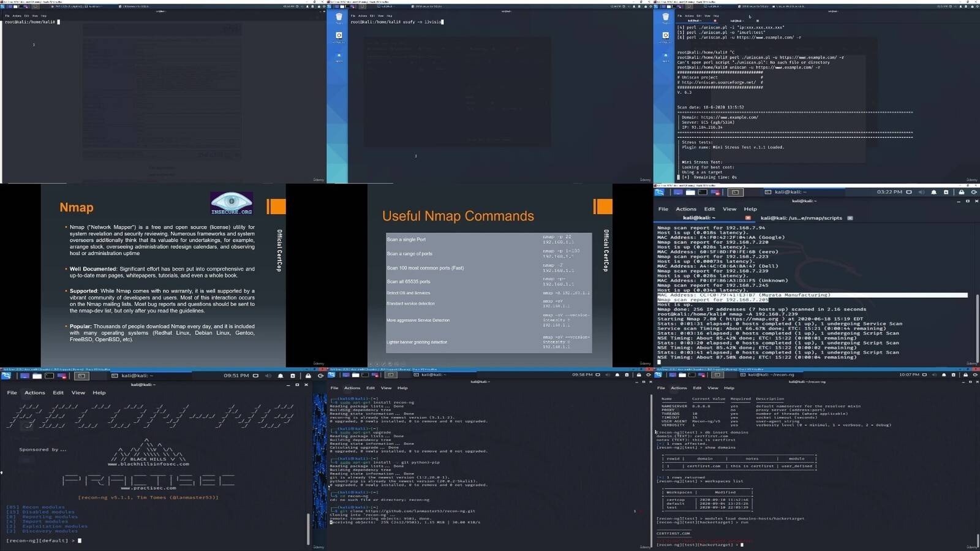Open File menu in recon-ng banner terminal
The width and height of the screenshot is (980, 551).
pos(12,393)
